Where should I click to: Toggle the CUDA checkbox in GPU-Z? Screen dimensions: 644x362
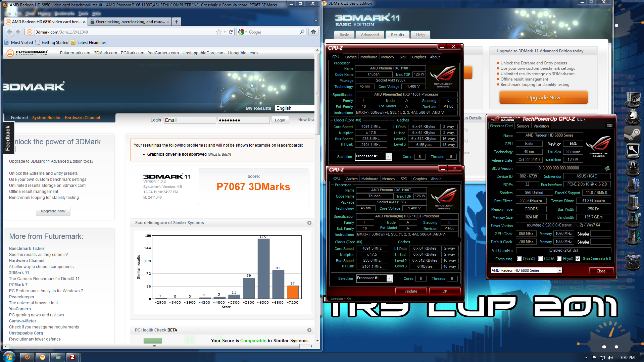(x=540, y=259)
